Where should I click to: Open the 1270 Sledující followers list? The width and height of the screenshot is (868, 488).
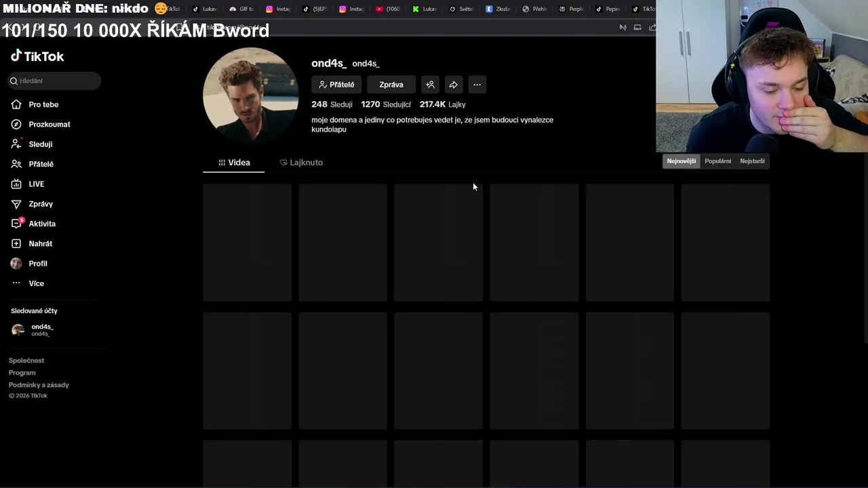click(386, 104)
